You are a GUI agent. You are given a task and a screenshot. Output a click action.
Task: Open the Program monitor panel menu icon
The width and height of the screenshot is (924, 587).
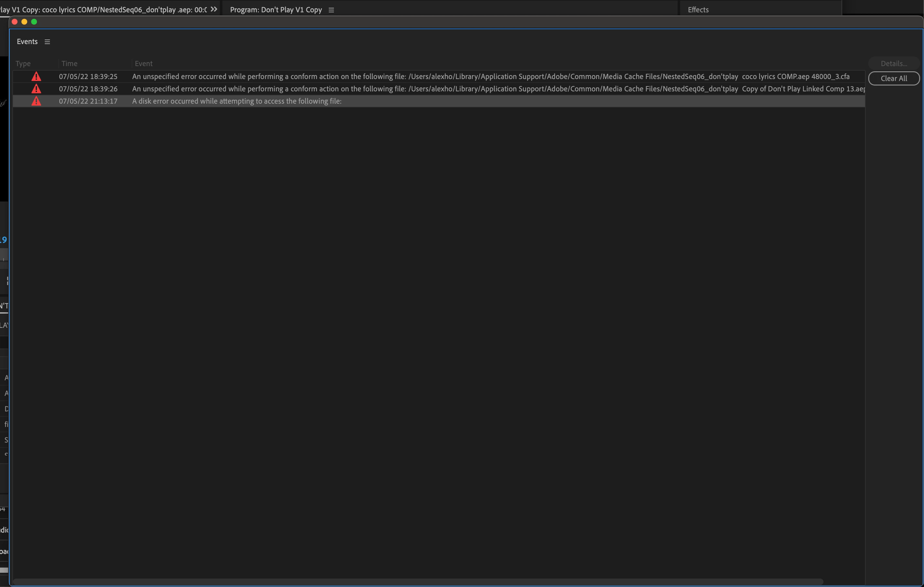pos(331,10)
